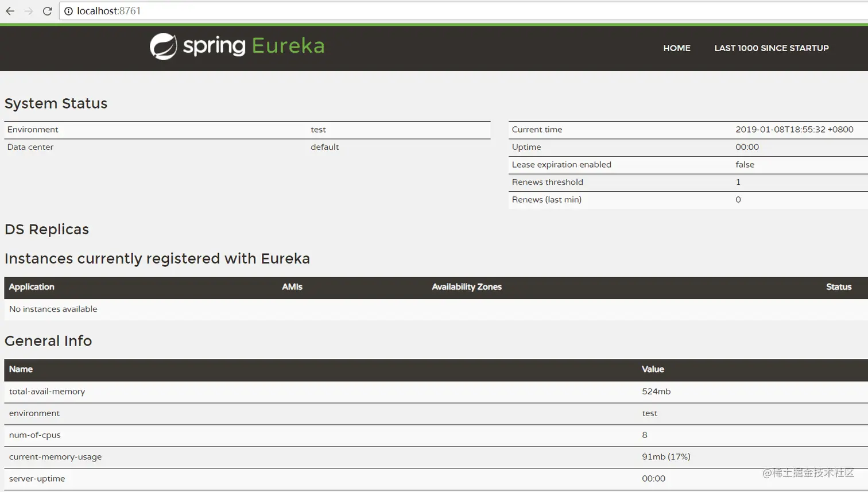
Task: Click the Spring Eureka logo
Action: [237, 46]
